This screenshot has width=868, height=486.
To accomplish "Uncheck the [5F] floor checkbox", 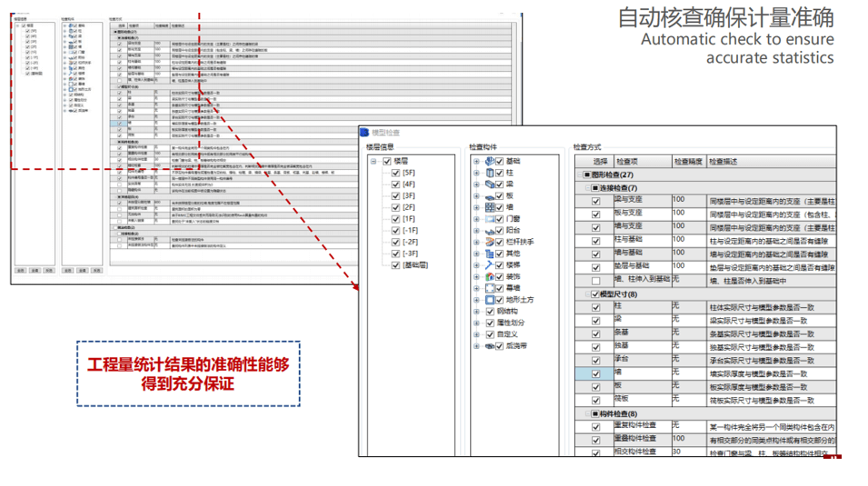I will pos(395,173).
